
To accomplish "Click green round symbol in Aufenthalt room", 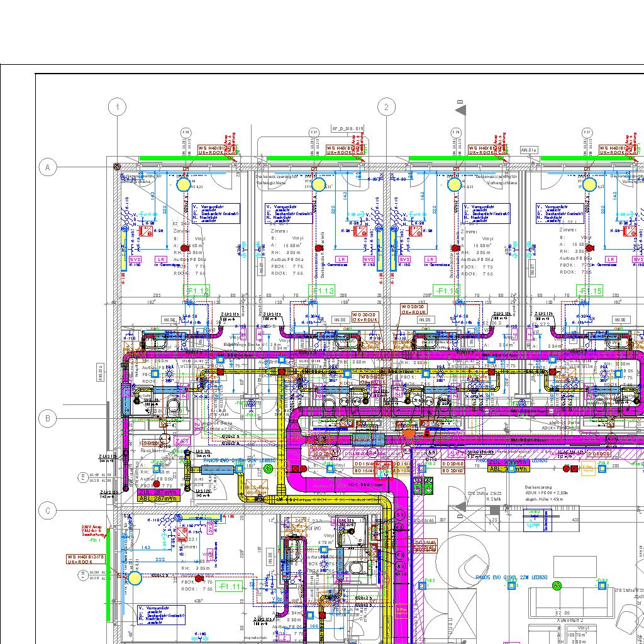I will click(x=557, y=586).
